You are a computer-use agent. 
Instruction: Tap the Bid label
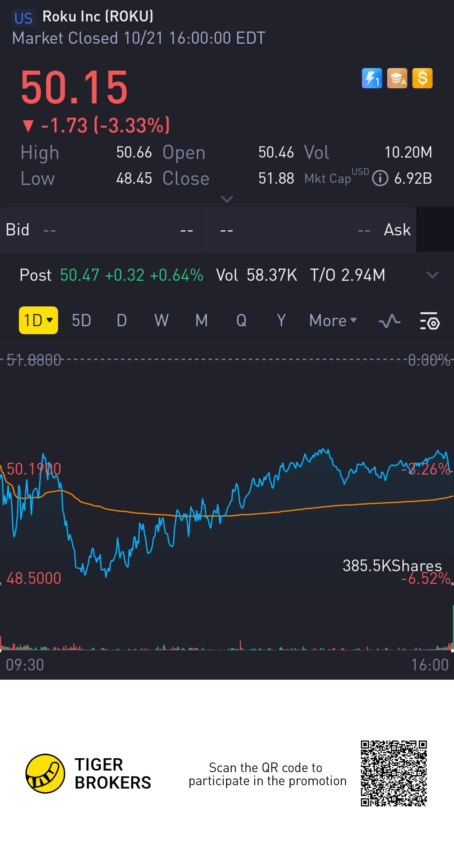click(18, 230)
